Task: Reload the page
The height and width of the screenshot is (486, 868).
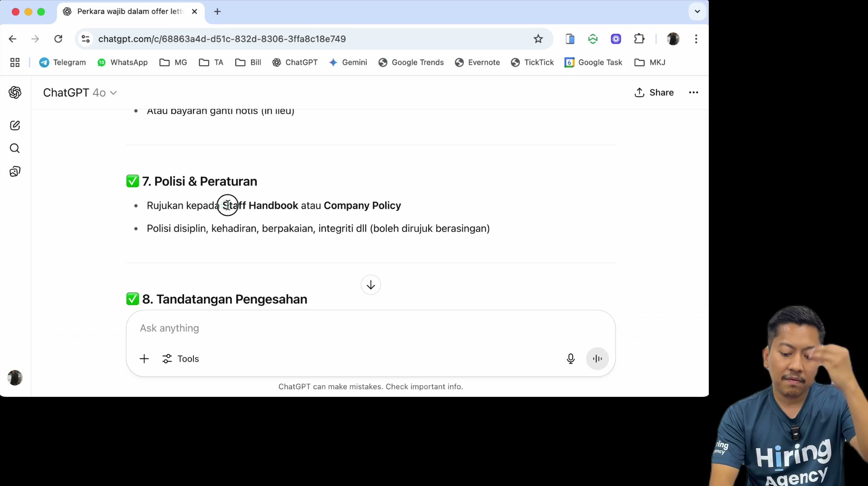Action: 58,39
